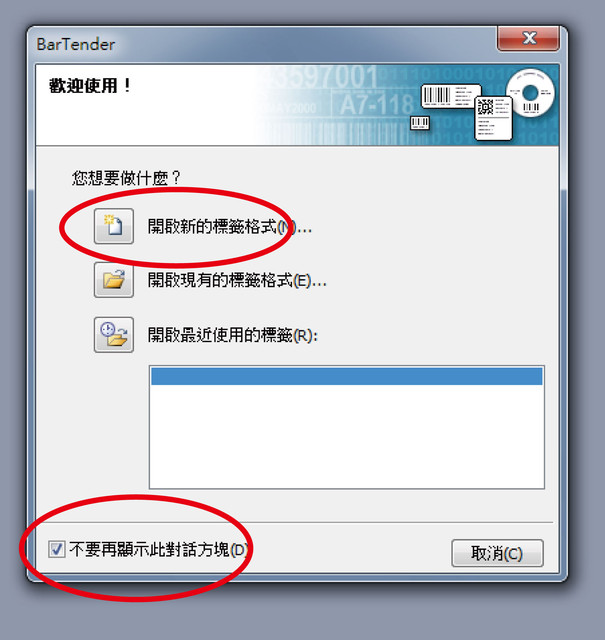Click the new label format icon button

pyautogui.click(x=114, y=226)
